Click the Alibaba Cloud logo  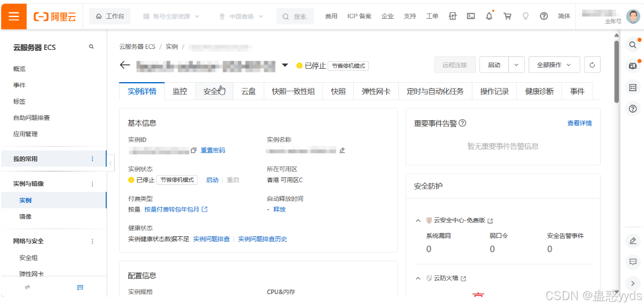coord(54,17)
